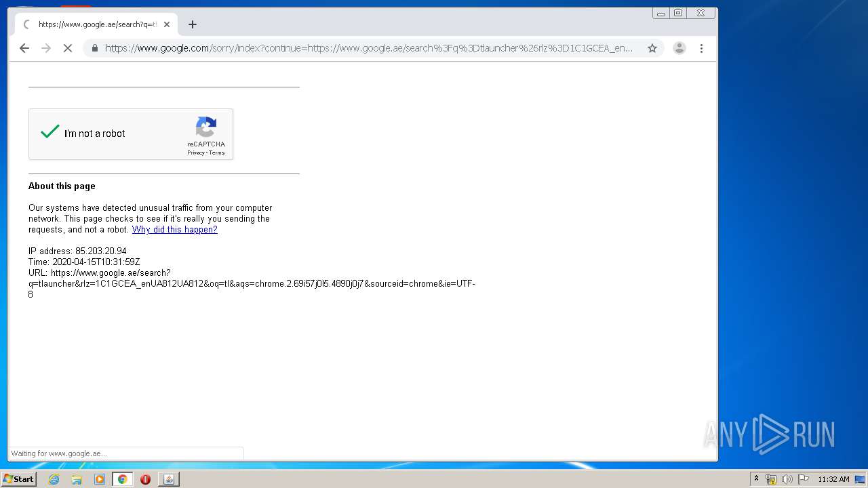This screenshot has width=868, height=488.
Task: Click the About this page heading
Action: point(62,186)
